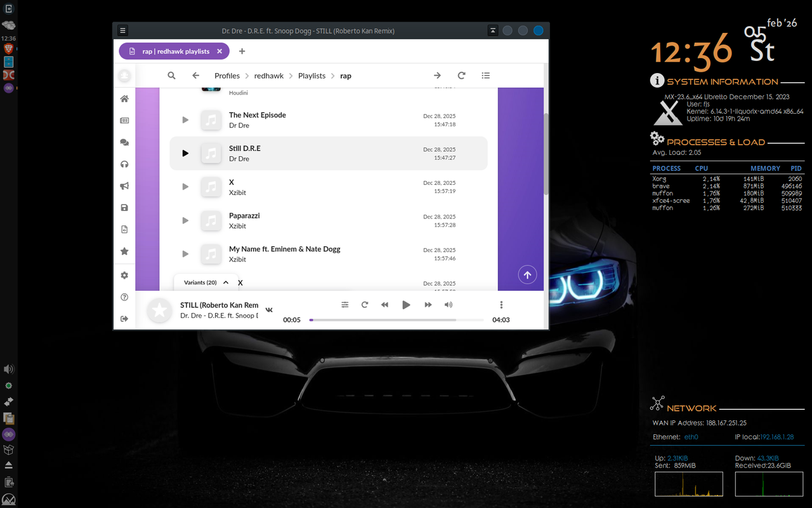Click the always-on-top pin icon in title bar

[493, 30]
